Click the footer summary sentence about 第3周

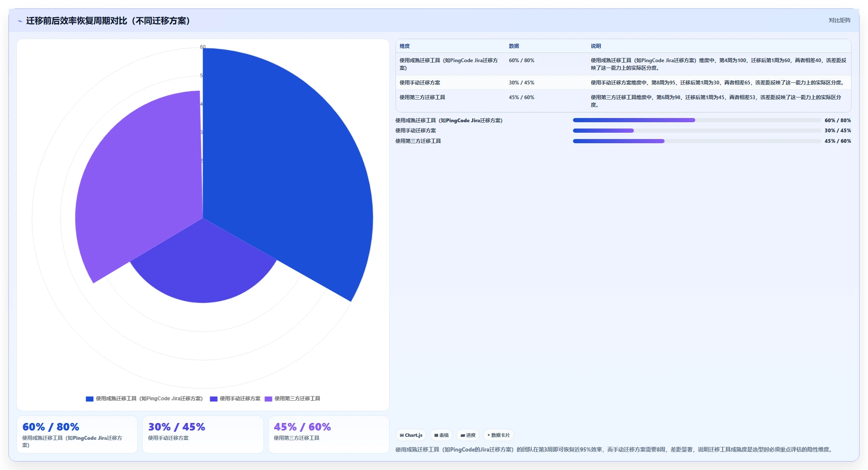point(615,449)
